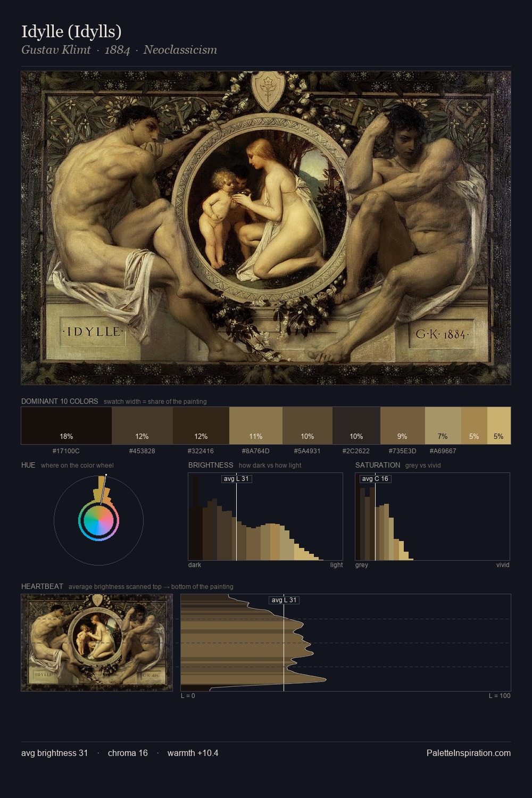Image resolution: width=532 pixels, height=798 pixels.
Task: Click the main Idylle painting image
Action: coord(266,228)
